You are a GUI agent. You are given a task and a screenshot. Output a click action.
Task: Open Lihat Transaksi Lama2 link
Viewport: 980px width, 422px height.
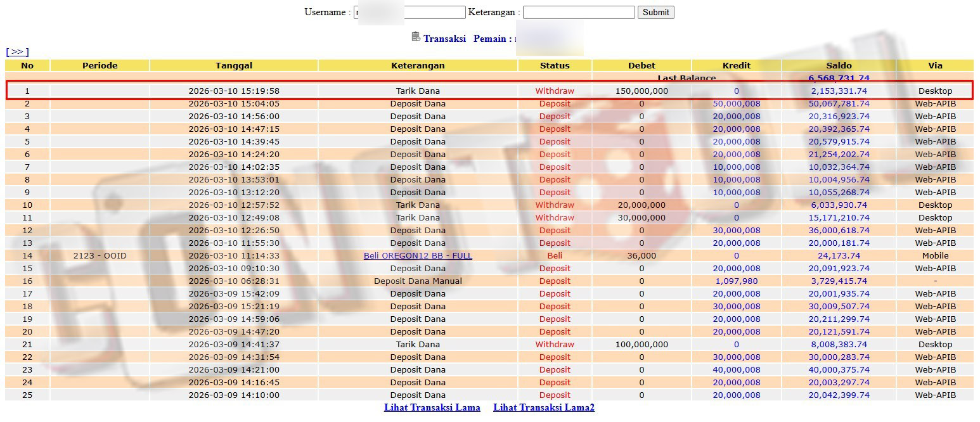543,407
